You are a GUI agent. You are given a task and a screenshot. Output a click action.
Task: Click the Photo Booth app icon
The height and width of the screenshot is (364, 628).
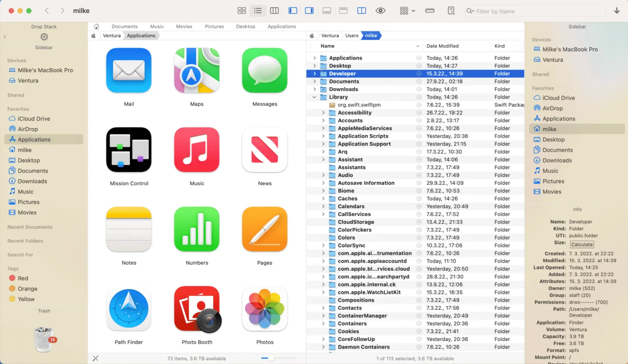[x=197, y=309]
